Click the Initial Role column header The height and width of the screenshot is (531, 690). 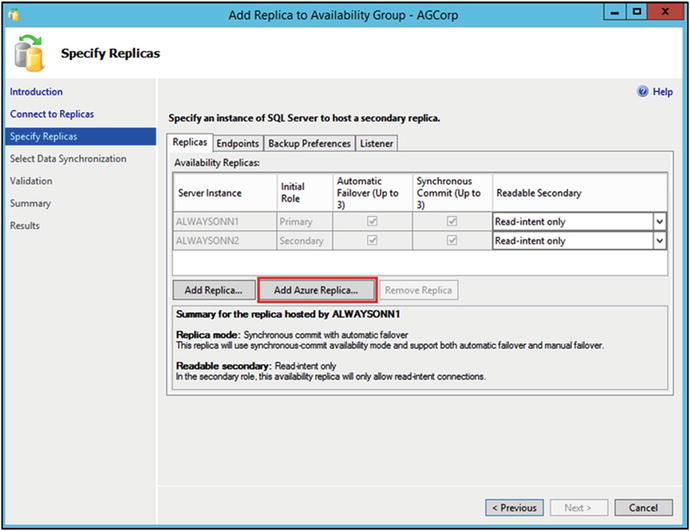pyautogui.click(x=305, y=193)
